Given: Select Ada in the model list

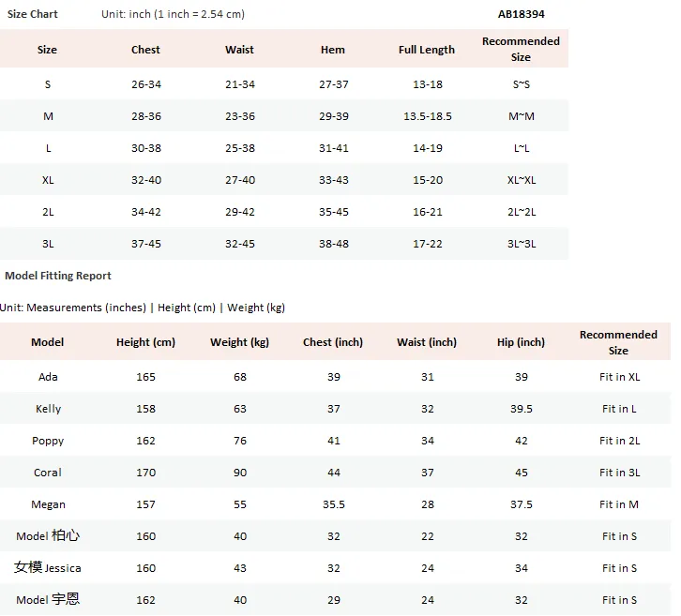Looking at the screenshot, I should coord(48,377).
